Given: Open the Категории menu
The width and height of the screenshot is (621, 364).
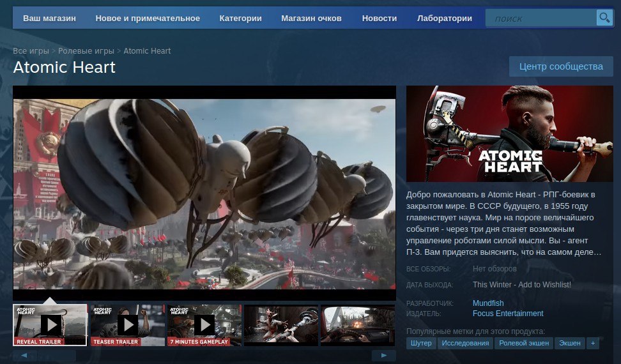Looking at the screenshot, I should point(240,18).
